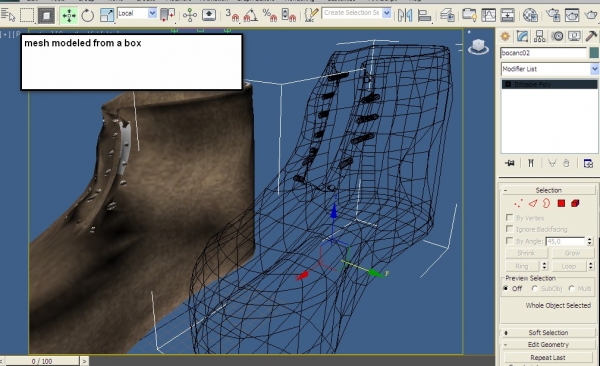Screen dimensions: 600x366
Task: Enable the By Vertex checkbox
Action: point(509,217)
